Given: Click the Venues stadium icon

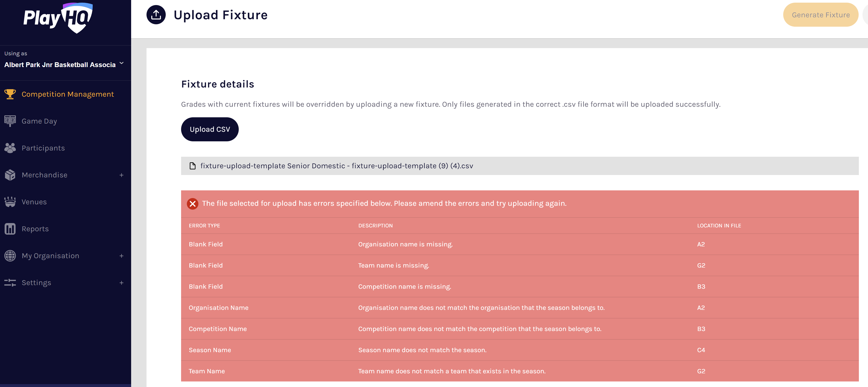Looking at the screenshot, I should pyautogui.click(x=10, y=202).
